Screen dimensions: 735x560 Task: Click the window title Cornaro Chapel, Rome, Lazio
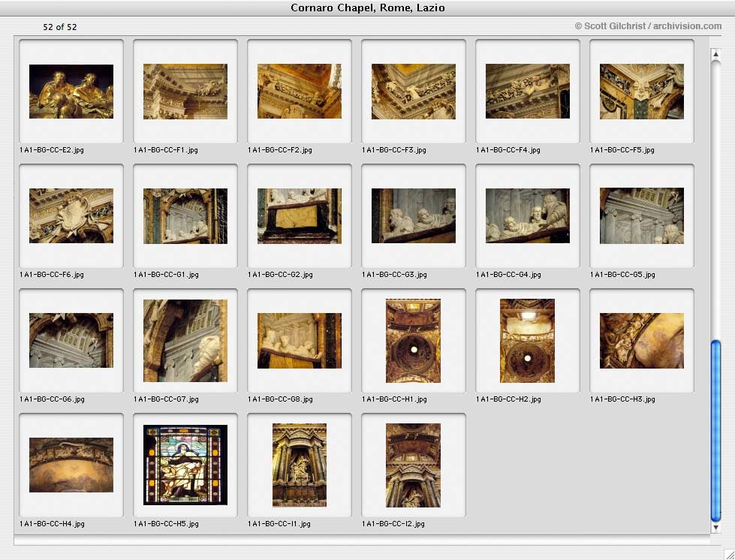click(368, 8)
